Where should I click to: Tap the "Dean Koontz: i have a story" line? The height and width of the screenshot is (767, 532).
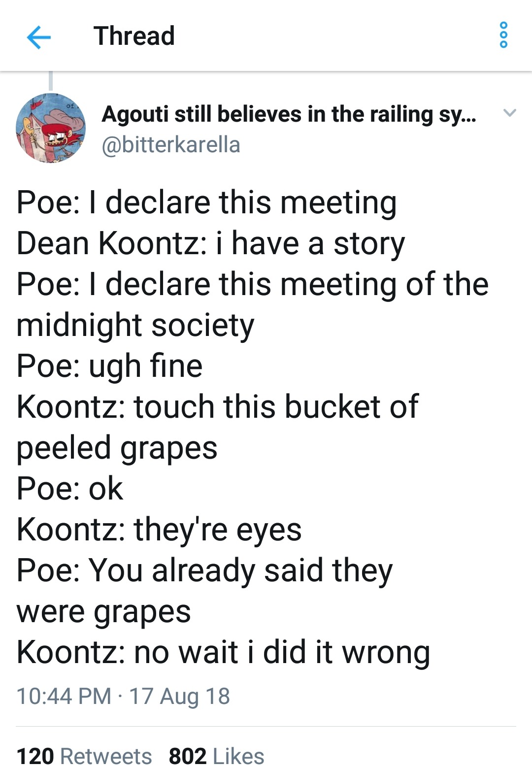pos(210,243)
